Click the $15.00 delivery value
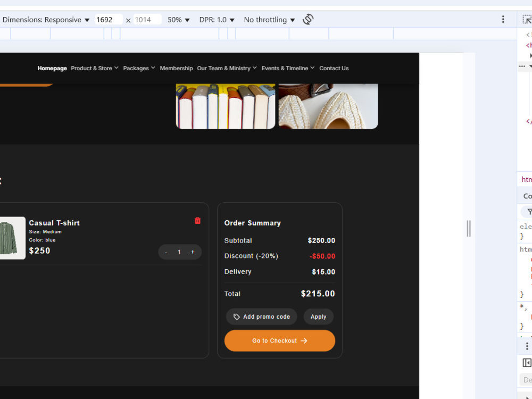This screenshot has width=532, height=399. tap(323, 272)
